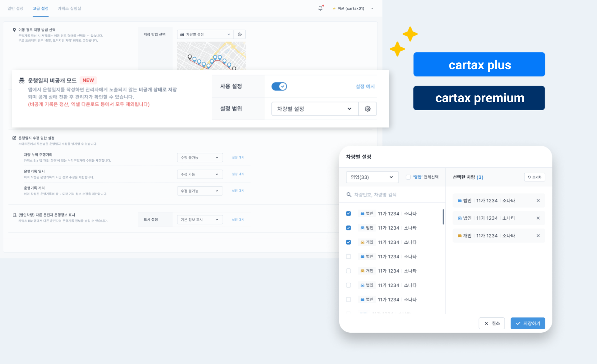Click the route map preview thumbnail

point(211,56)
